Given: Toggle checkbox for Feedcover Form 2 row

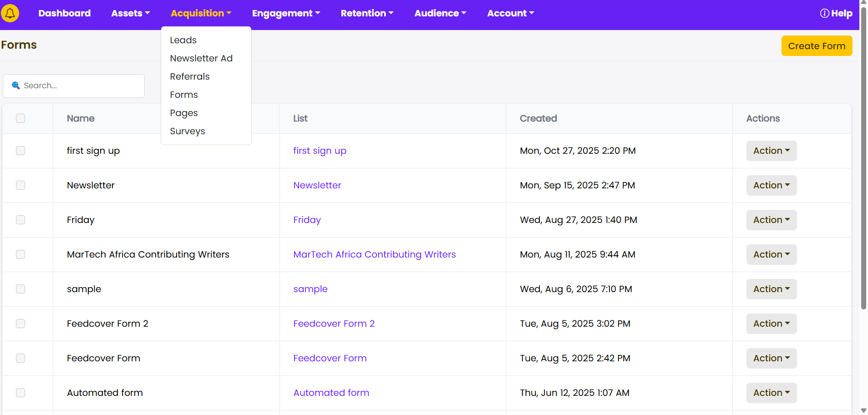Looking at the screenshot, I should [20, 324].
